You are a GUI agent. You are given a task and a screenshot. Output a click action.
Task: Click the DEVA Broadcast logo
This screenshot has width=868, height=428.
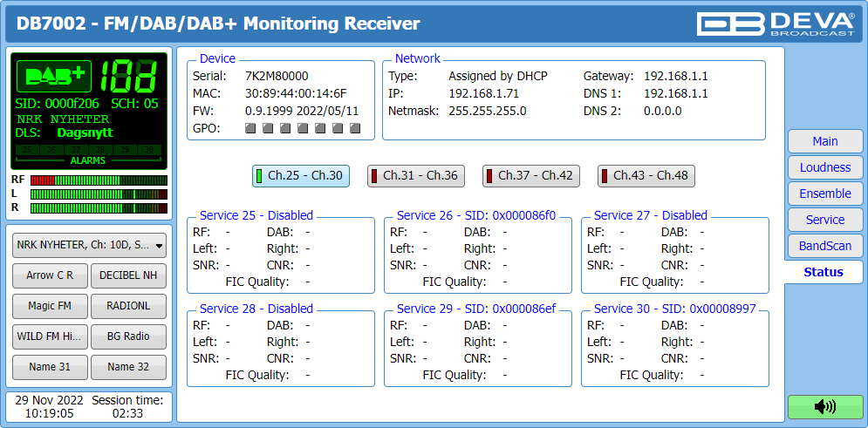[776, 24]
